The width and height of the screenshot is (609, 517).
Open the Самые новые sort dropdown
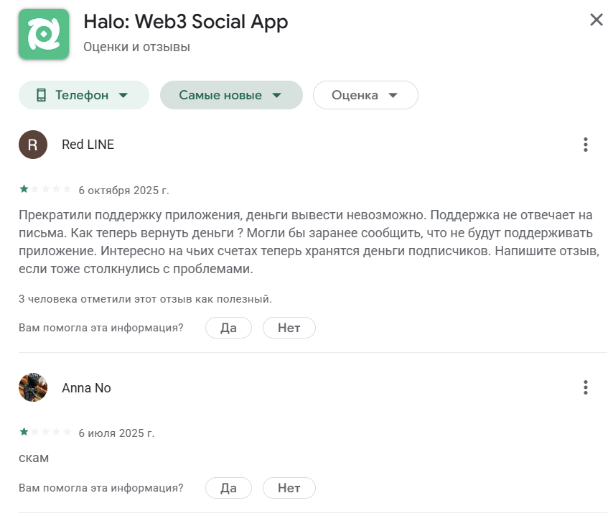pyautogui.click(x=231, y=95)
